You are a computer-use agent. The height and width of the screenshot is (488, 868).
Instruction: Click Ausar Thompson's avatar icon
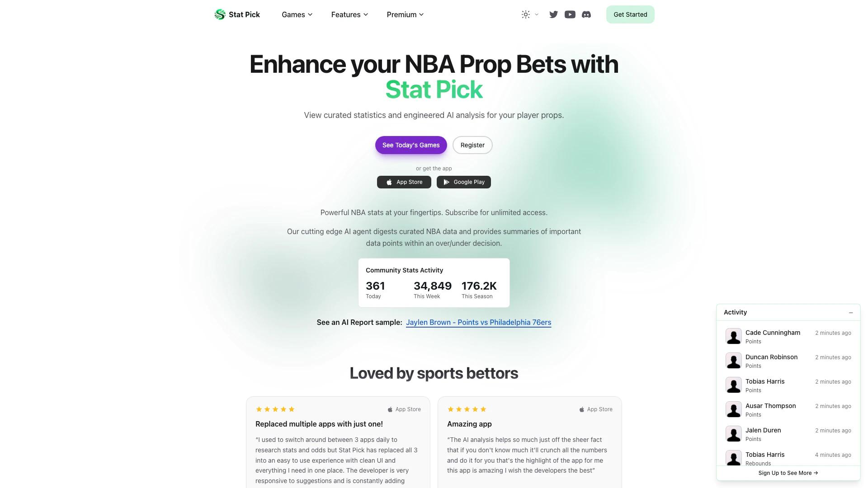tap(733, 410)
